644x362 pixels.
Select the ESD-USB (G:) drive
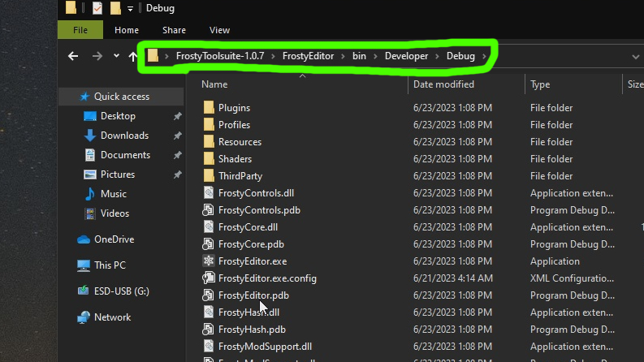pyautogui.click(x=122, y=291)
